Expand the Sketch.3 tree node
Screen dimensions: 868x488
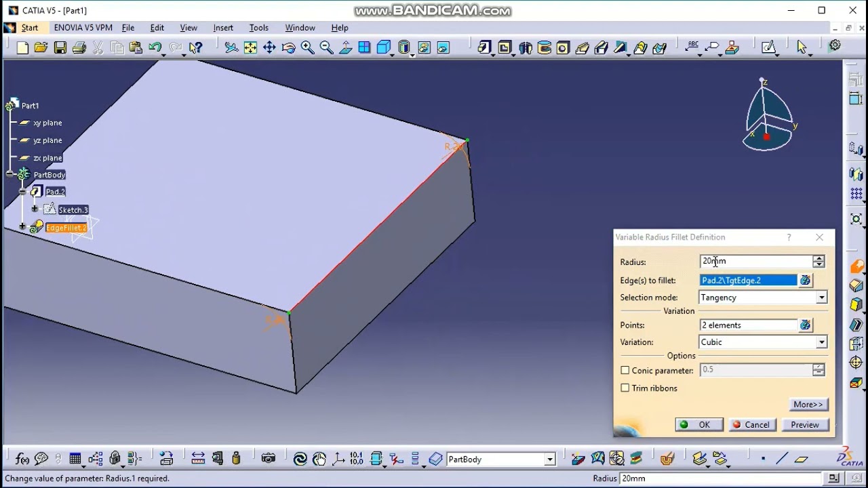pyautogui.click(x=35, y=209)
